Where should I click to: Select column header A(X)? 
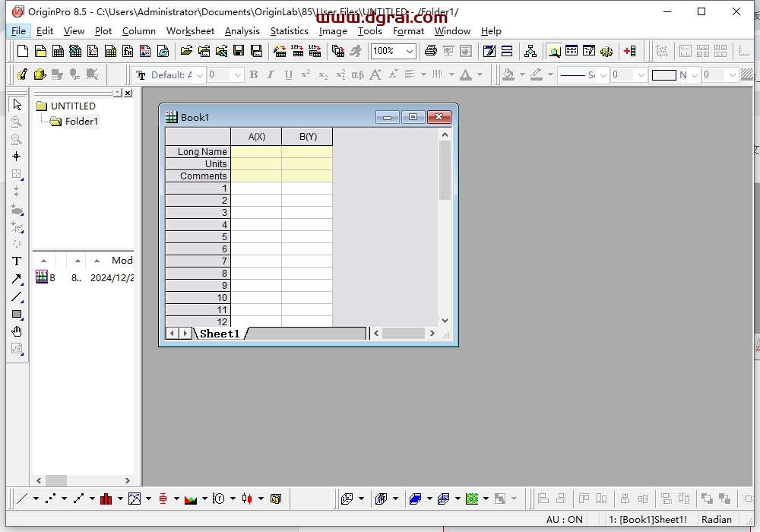click(x=256, y=137)
